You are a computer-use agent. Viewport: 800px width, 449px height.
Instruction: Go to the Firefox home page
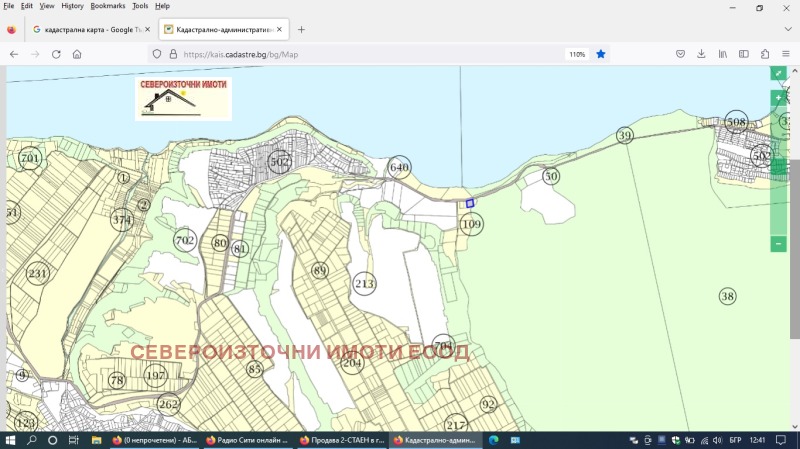pos(77,54)
